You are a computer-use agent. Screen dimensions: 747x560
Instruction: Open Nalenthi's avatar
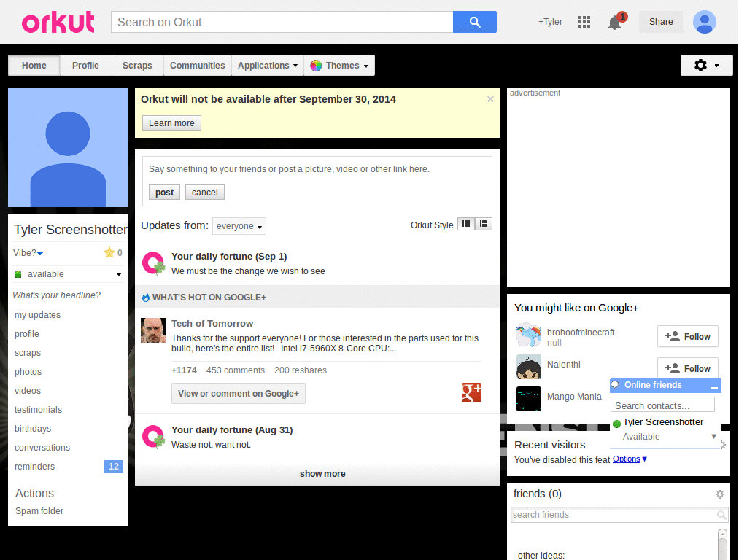pos(529,367)
